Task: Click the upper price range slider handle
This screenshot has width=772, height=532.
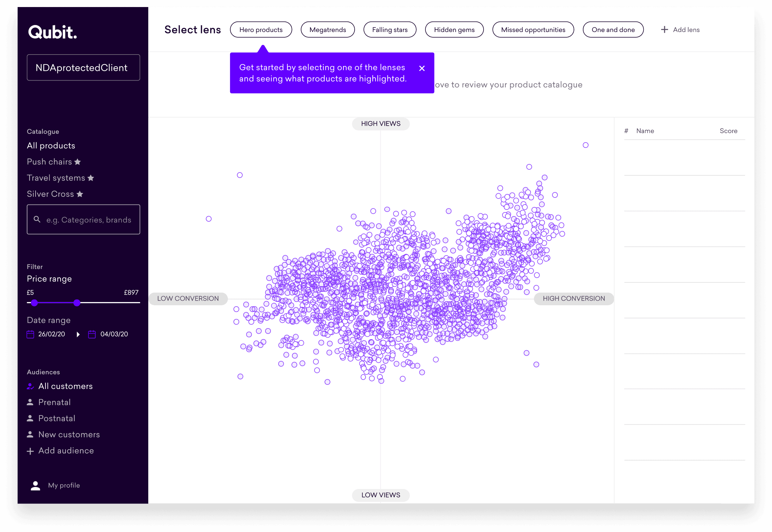Action: pyautogui.click(x=77, y=303)
